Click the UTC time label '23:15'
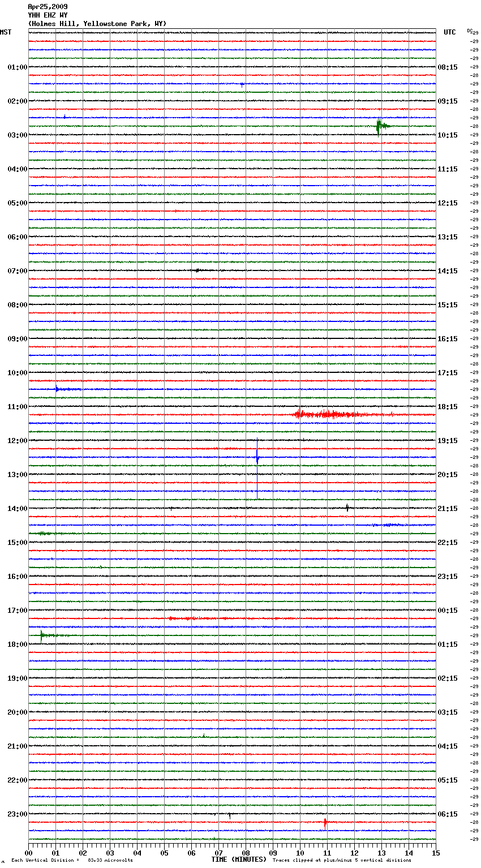Image resolution: width=481 pixels, height=868 pixels. (x=448, y=577)
